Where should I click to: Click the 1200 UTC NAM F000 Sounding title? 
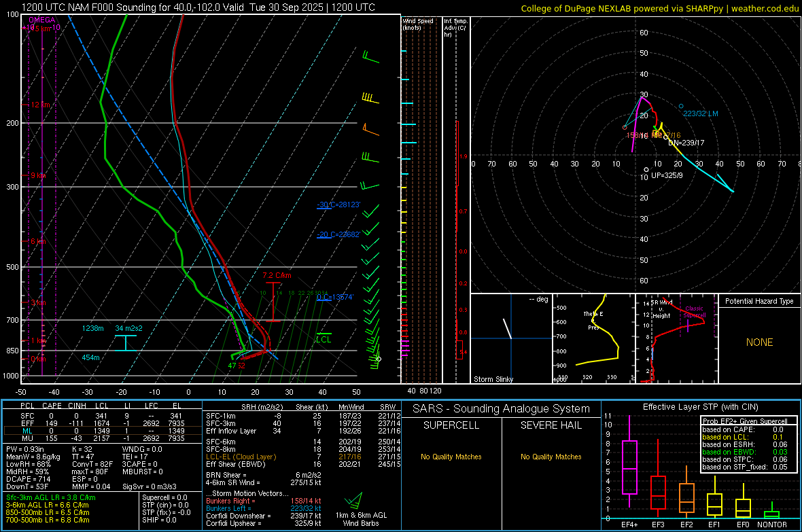198,7
